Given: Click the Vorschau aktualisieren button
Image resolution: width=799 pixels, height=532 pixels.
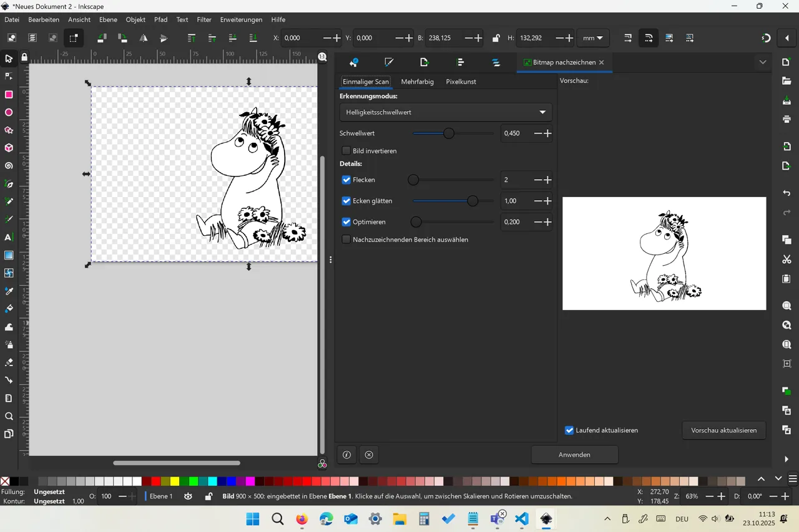Looking at the screenshot, I should [724, 430].
